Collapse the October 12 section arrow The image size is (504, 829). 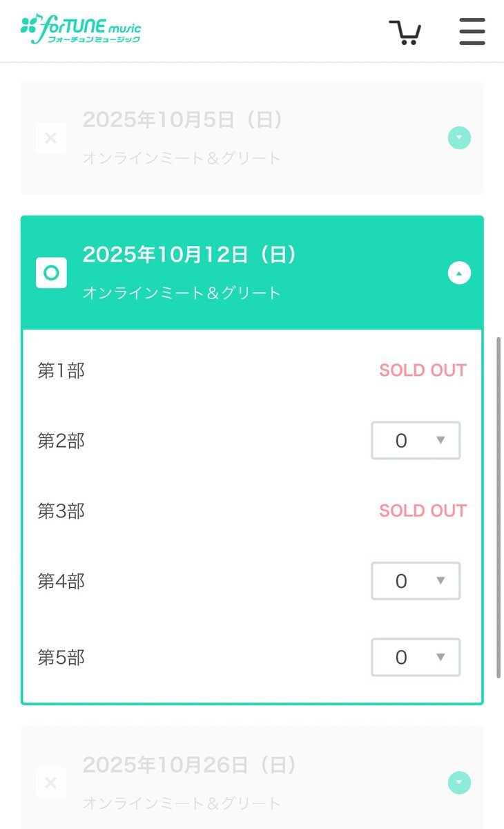click(459, 274)
